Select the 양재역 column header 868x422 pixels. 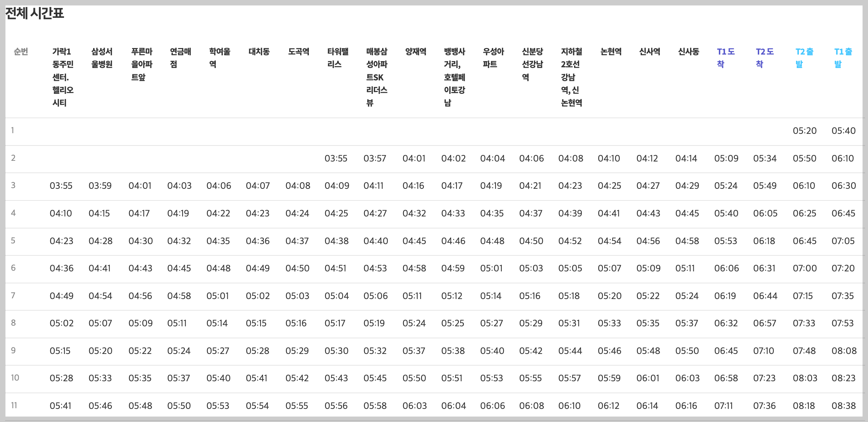[415, 52]
